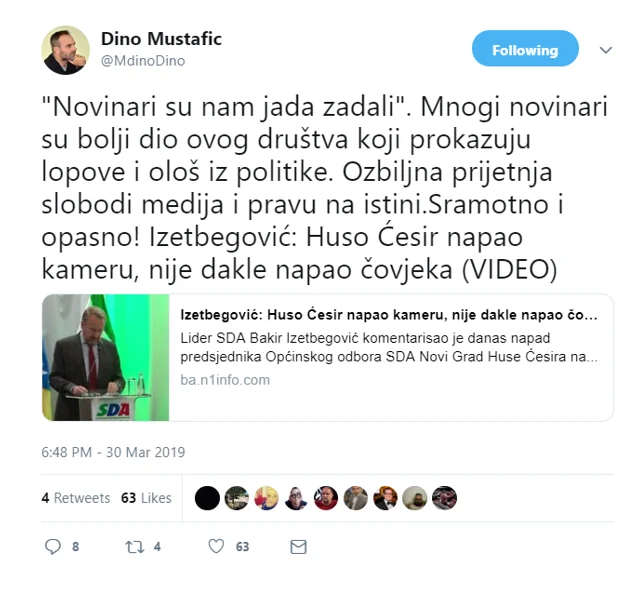
Task: Click the Dino Mustafic display name
Action: pos(161,39)
